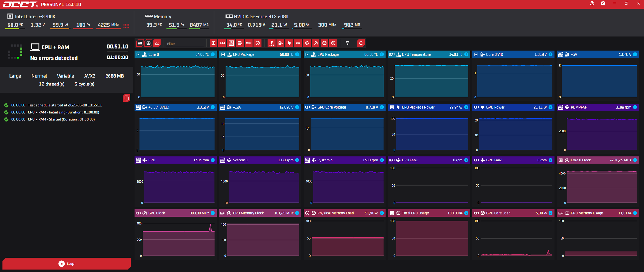Image resolution: width=644 pixels, height=272 pixels.
Task: Switch to the graph view layout
Action: (x=157, y=43)
